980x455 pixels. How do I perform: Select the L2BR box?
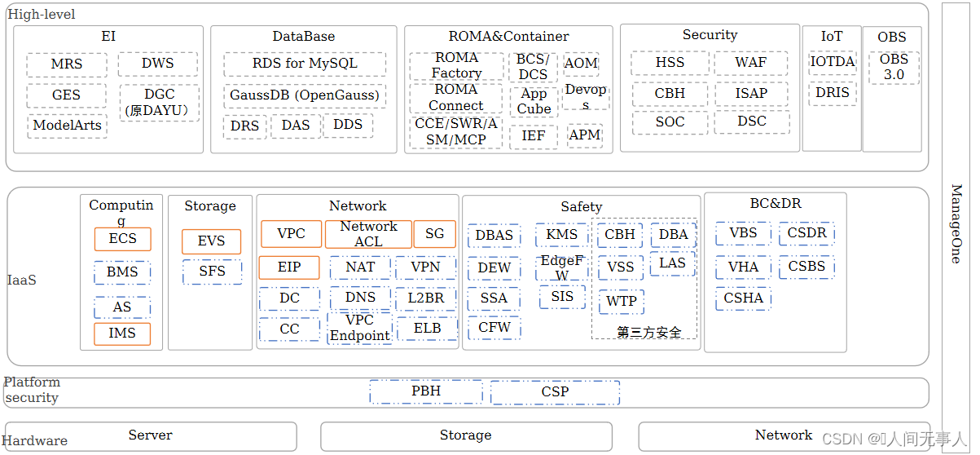(426, 298)
